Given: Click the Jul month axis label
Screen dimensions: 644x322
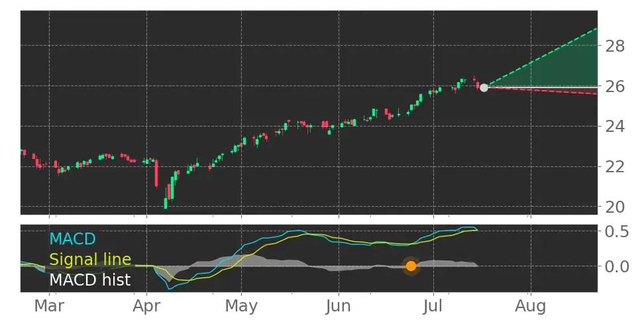Looking at the screenshot, I should [434, 306].
